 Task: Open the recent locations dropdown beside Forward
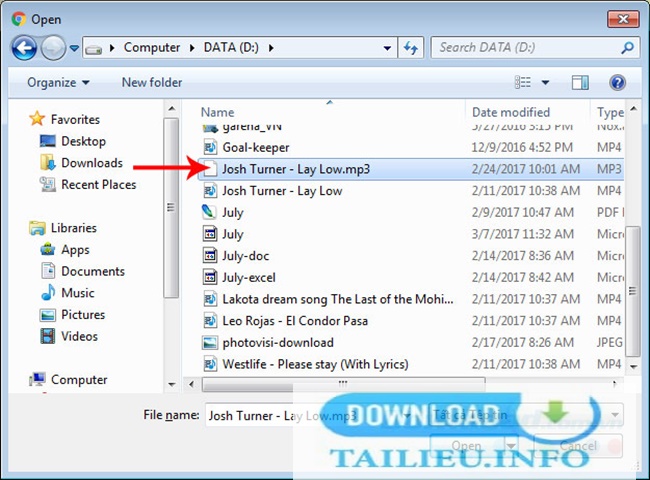tap(74, 48)
